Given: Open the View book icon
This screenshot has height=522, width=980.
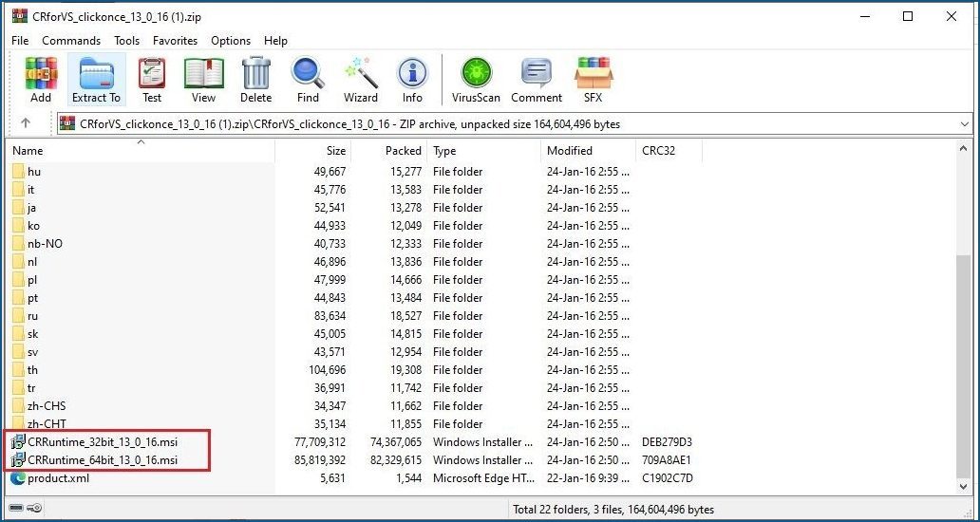Looking at the screenshot, I should 204,73.
